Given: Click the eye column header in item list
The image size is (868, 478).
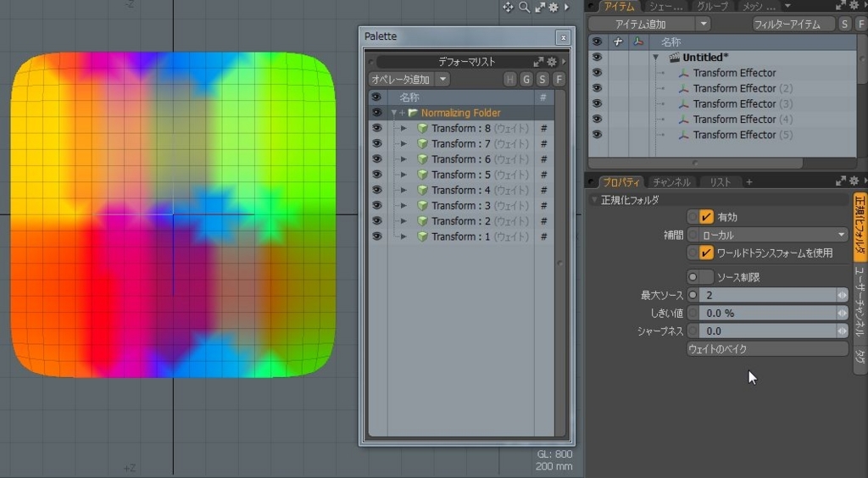Looking at the screenshot, I should pyautogui.click(x=597, y=42).
